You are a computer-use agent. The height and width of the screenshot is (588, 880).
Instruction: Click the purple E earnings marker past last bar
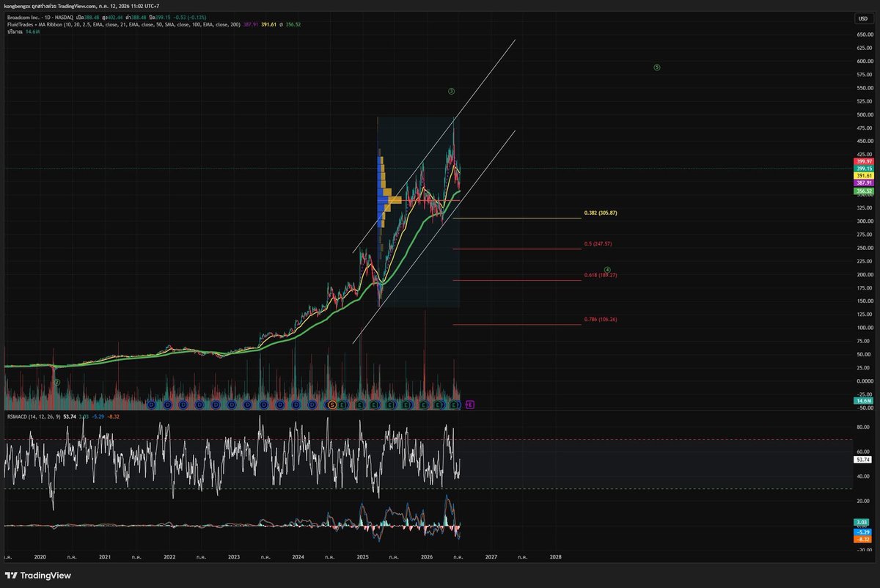[x=470, y=404]
